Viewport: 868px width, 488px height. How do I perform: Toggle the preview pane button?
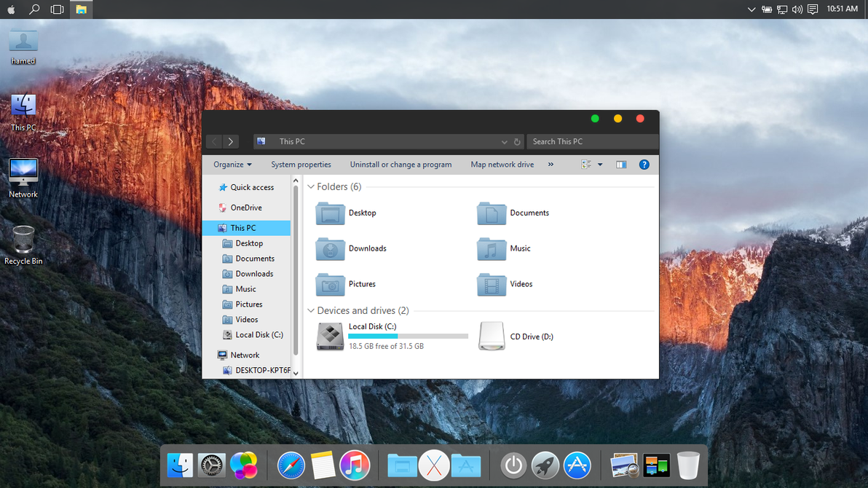coord(621,165)
